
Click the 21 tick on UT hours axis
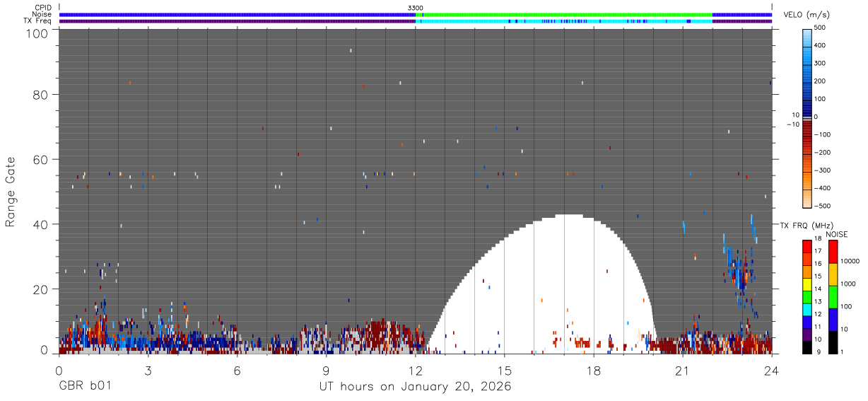point(682,370)
